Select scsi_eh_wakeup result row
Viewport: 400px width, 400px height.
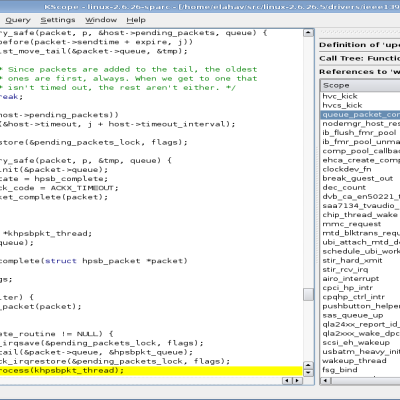coord(360,342)
